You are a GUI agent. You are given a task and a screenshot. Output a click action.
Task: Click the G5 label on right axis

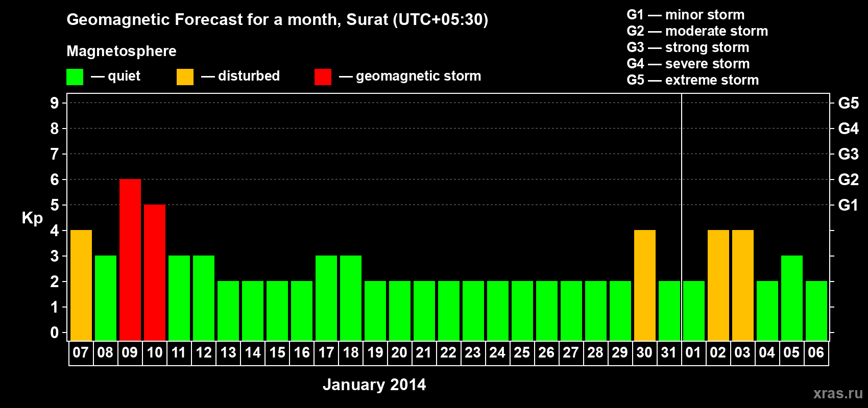coord(848,103)
